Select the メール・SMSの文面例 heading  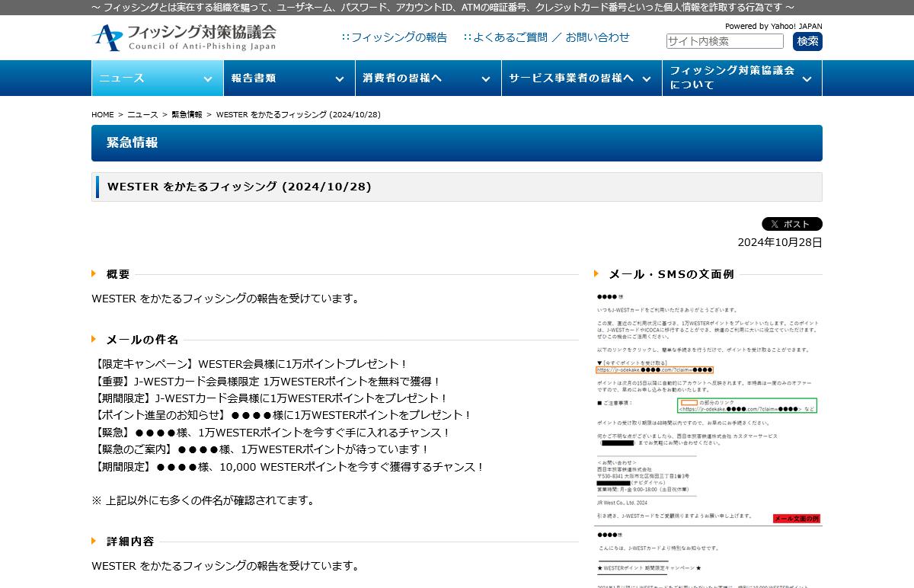tap(672, 274)
